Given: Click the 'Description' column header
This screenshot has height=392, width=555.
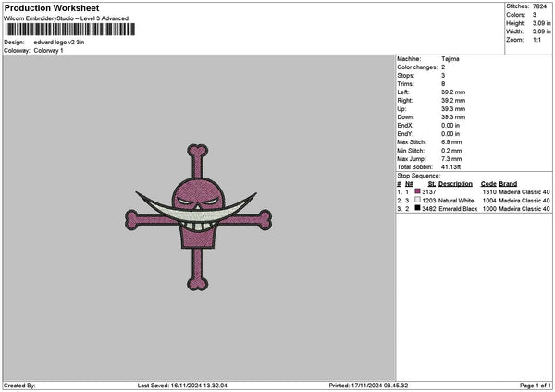Looking at the screenshot, I should (455, 184).
